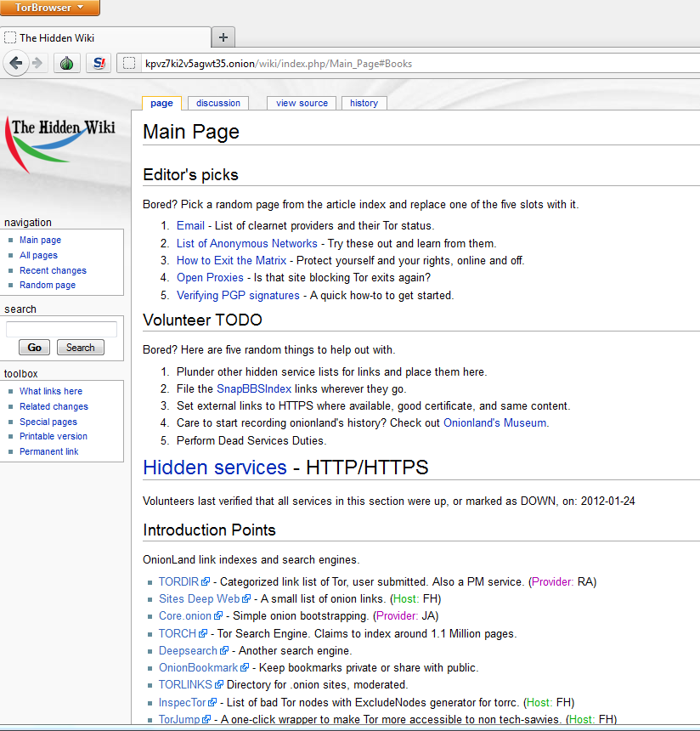Image resolution: width=700 pixels, height=731 pixels.
Task: Open the SnapBBSIndex link
Action: pos(254,388)
